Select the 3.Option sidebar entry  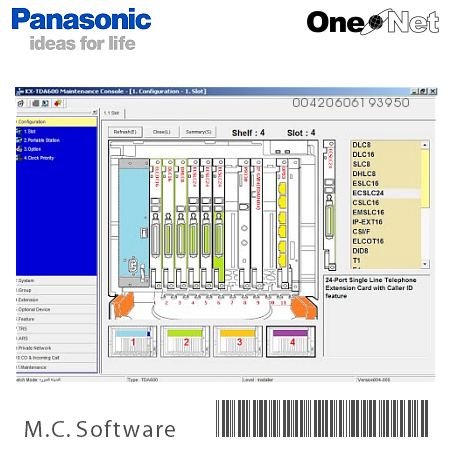click(x=32, y=149)
